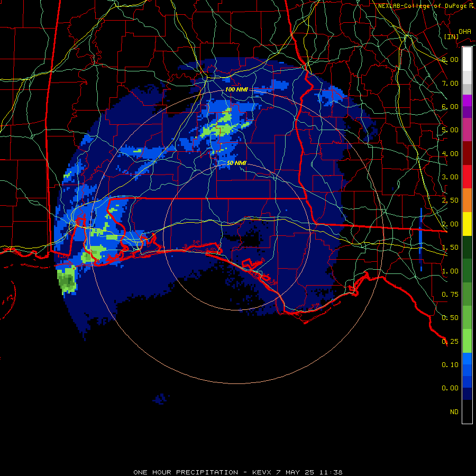This screenshot has width=476, height=476.
Task: Click the [IN] units label
Action: pos(452,36)
